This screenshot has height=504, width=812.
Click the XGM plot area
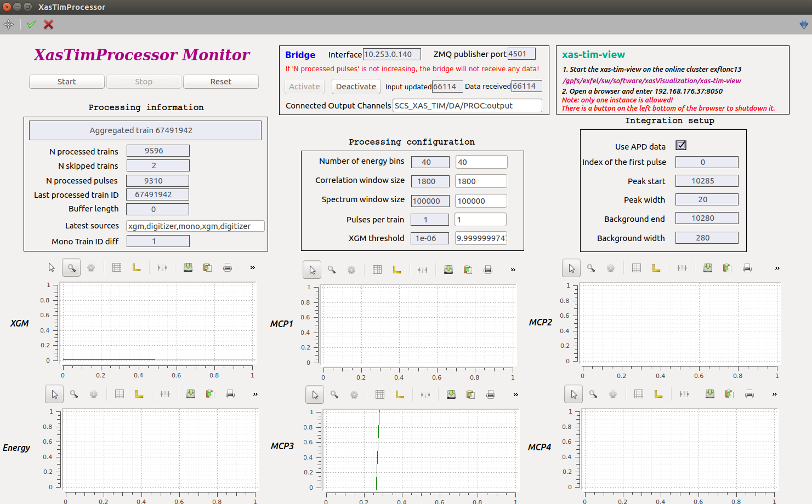tap(157, 322)
